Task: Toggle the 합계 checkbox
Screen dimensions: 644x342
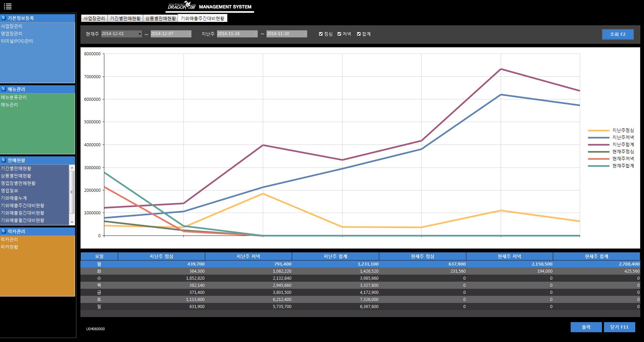Action: pos(359,34)
